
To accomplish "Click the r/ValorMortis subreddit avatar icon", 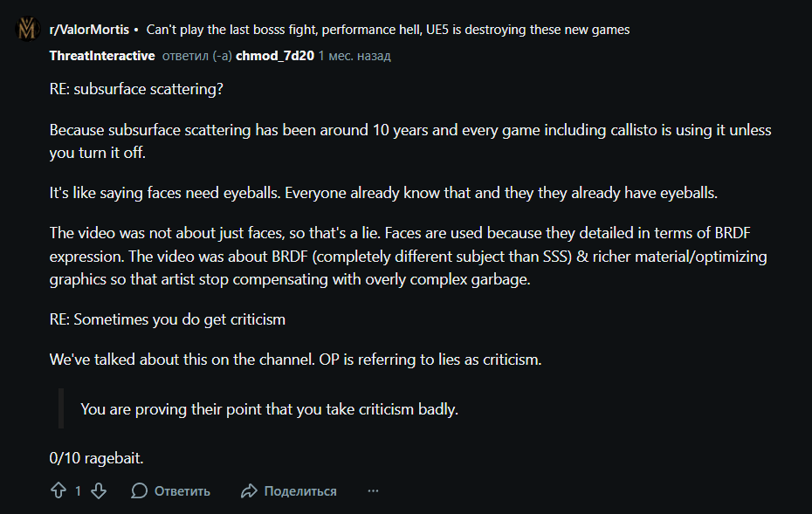I will click(x=27, y=30).
